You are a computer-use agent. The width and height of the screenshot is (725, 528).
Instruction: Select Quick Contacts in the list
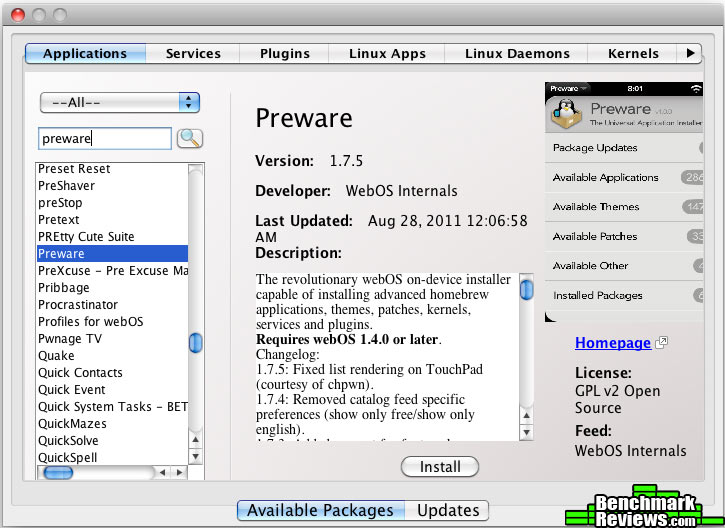click(112, 373)
